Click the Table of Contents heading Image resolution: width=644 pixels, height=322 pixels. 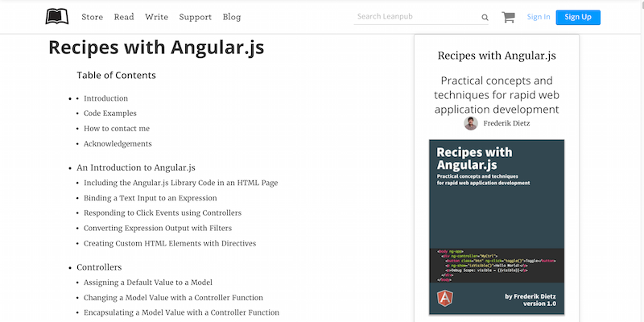pyautogui.click(x=116, y=75)
